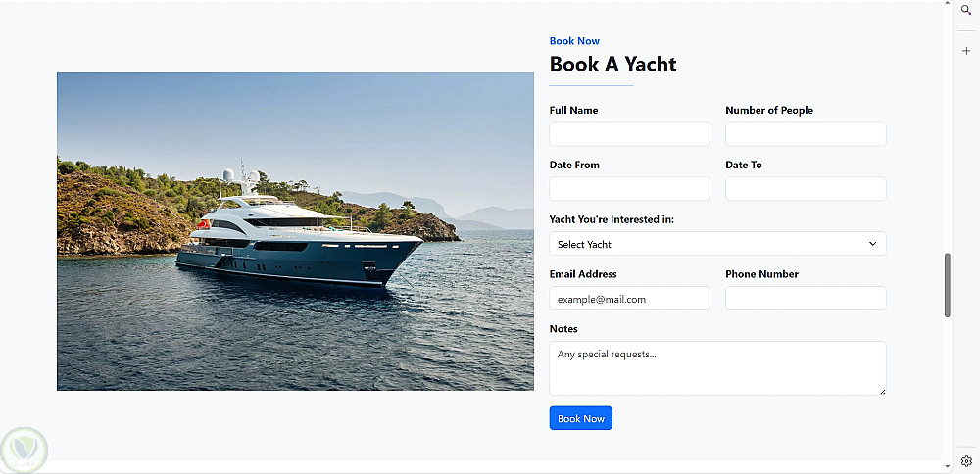Open the sidebar search magnifier icon
This screenshot has width=980, height=474.
[965, 11]
